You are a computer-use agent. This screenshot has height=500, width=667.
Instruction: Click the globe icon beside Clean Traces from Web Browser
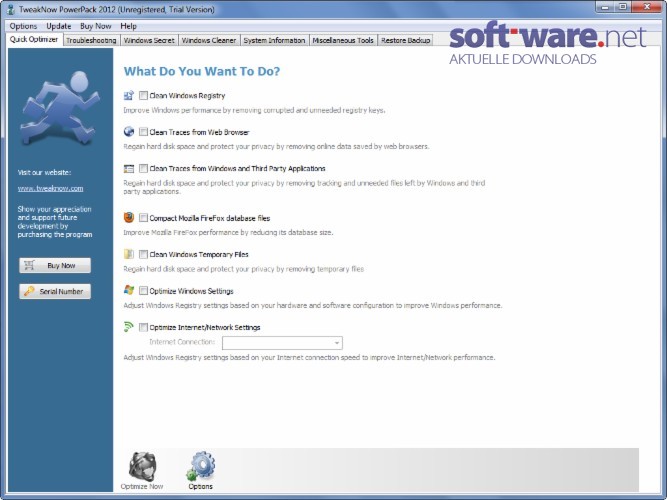click(x=129, y=131)
